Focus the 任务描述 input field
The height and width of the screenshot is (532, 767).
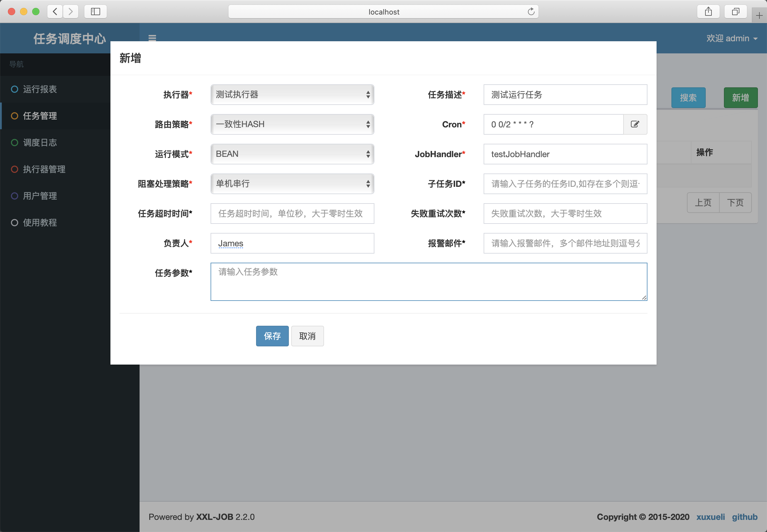(565, 95)
